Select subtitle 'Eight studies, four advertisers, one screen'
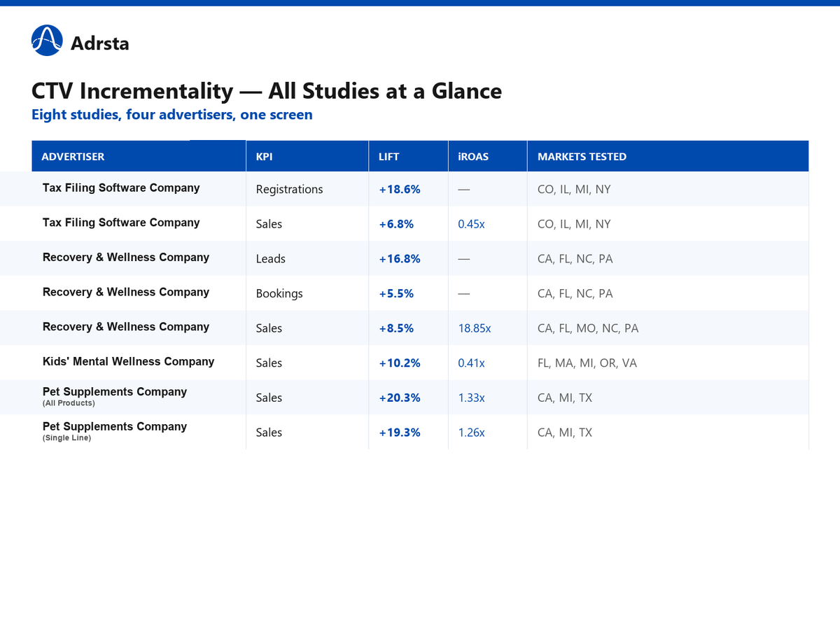Viewport: 840px width, 630px height. click(x=172, y=114)
